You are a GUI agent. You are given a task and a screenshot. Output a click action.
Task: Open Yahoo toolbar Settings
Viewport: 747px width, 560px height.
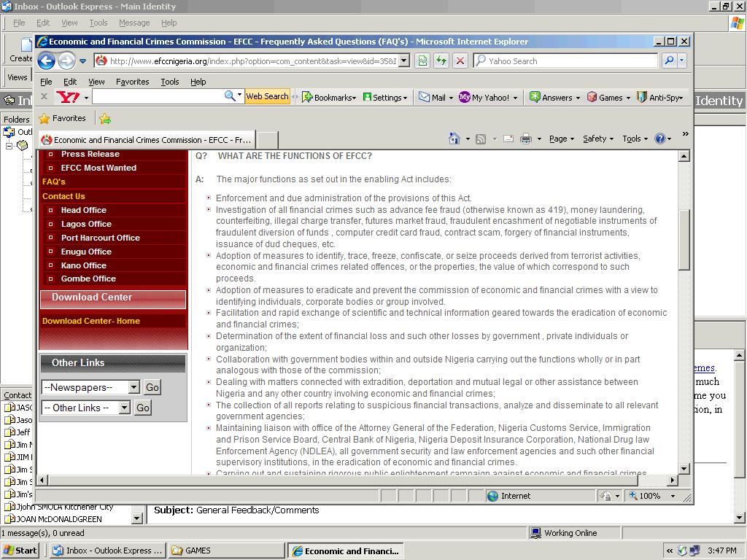(x=385, y=98)
